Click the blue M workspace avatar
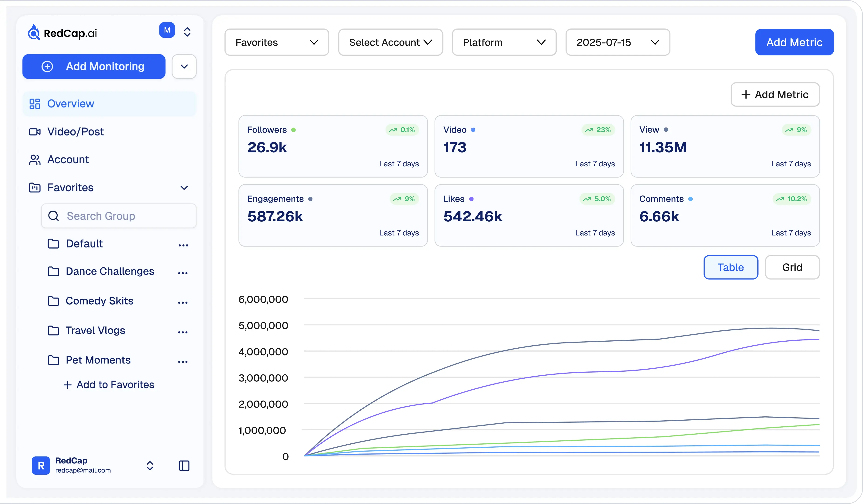The height and width of the screenshot is (504, 863). 167,31
